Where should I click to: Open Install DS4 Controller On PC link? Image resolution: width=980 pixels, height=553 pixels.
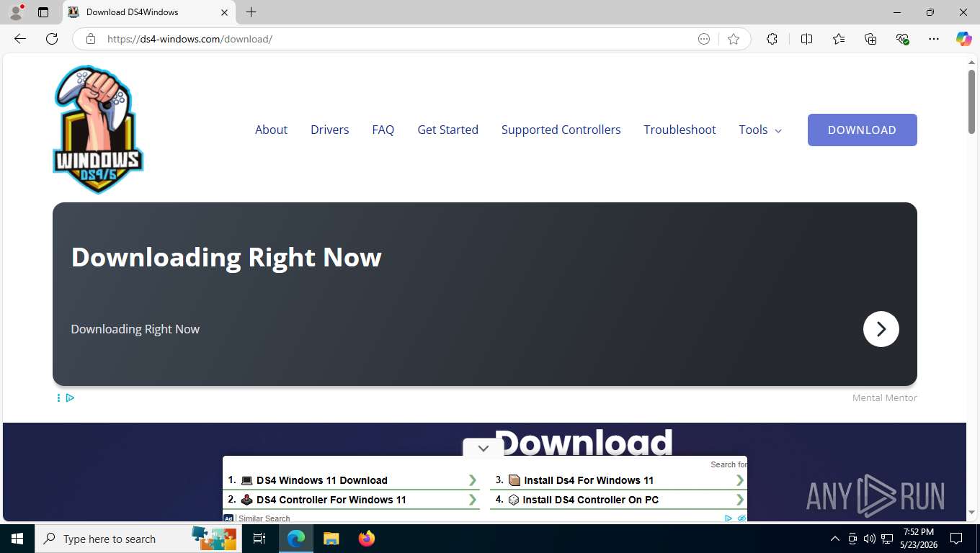(x=590, y=500)
